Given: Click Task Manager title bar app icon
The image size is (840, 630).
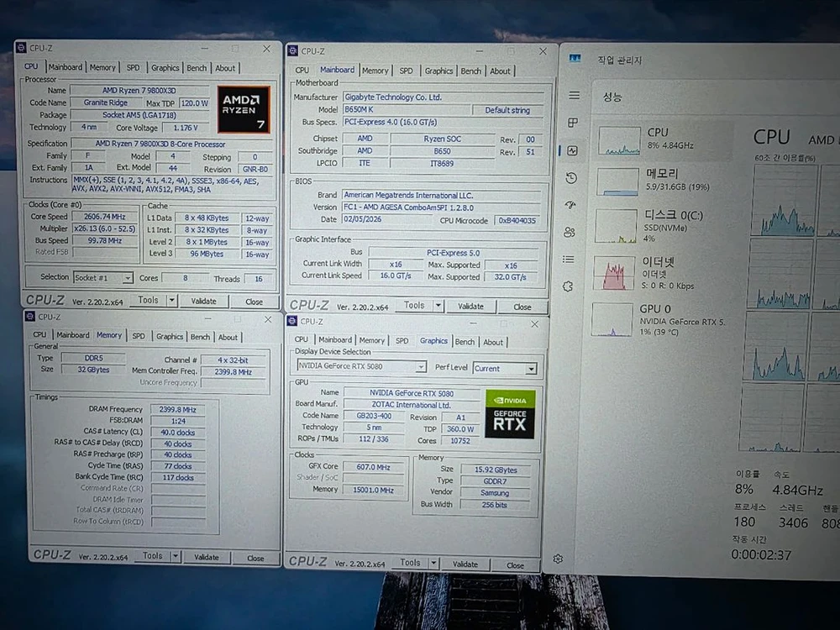Looking at the screenshot, I should [x=575, y=59].
